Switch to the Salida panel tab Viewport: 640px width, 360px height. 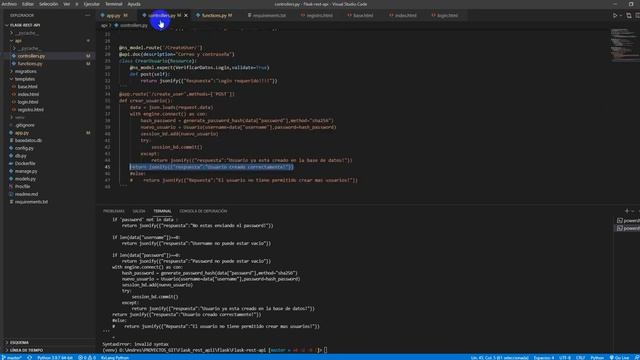tap(139, 211)
